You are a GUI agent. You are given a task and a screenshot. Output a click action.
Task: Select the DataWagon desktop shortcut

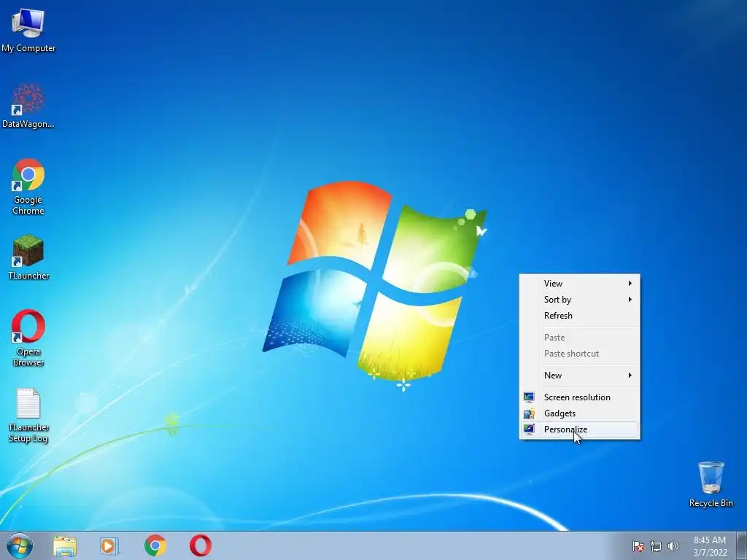click(x=28, y=106)
